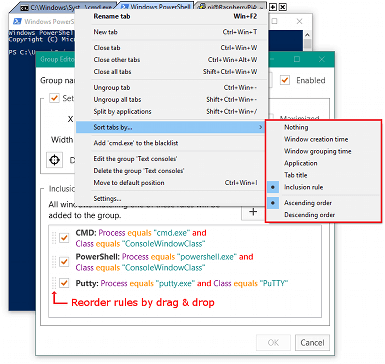Delete the group 'Text consoles'
Image resolution: width=385 pixels, height=364 pixels.
click(171, 171)
